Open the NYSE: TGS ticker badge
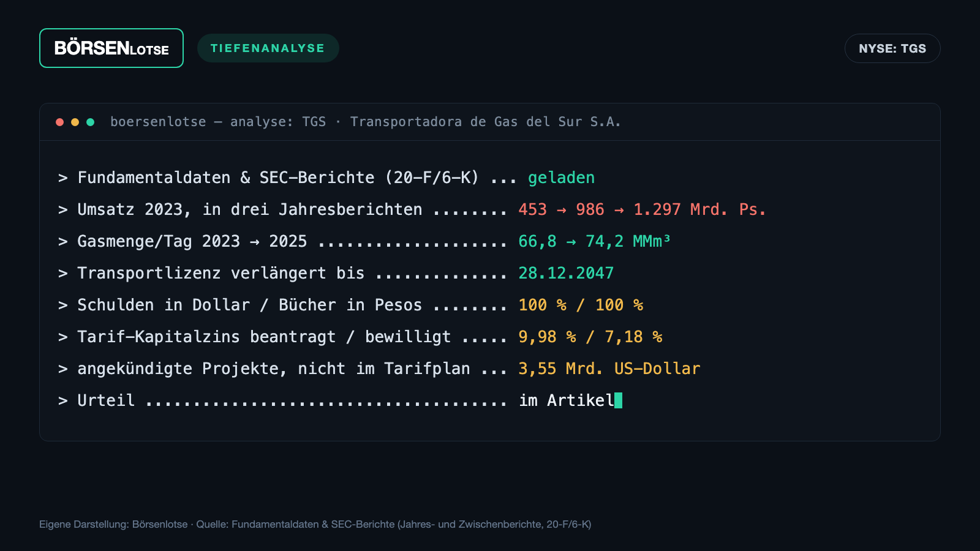980x551 pixels. [892, 48]
